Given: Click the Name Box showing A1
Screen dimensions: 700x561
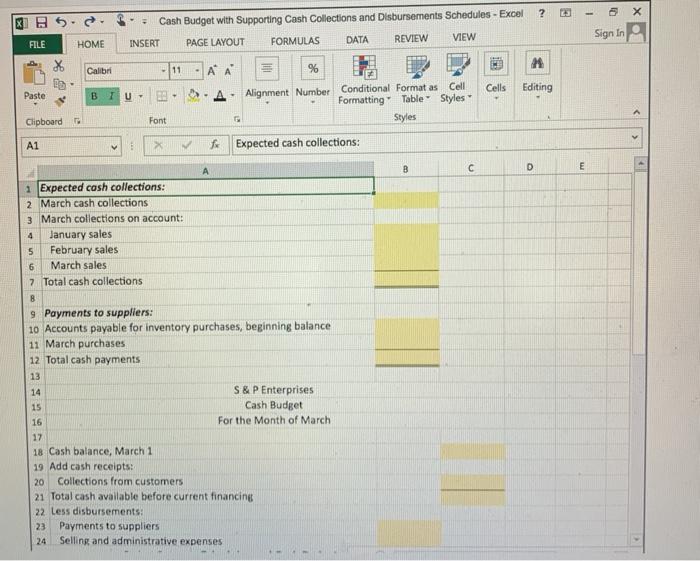Looking at the screenshot, I should pyautogui.click(x=66, y=146).
